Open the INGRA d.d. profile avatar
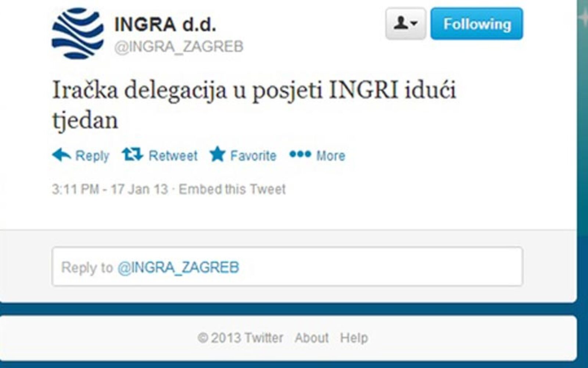588x368 pixels. (78, 34)
